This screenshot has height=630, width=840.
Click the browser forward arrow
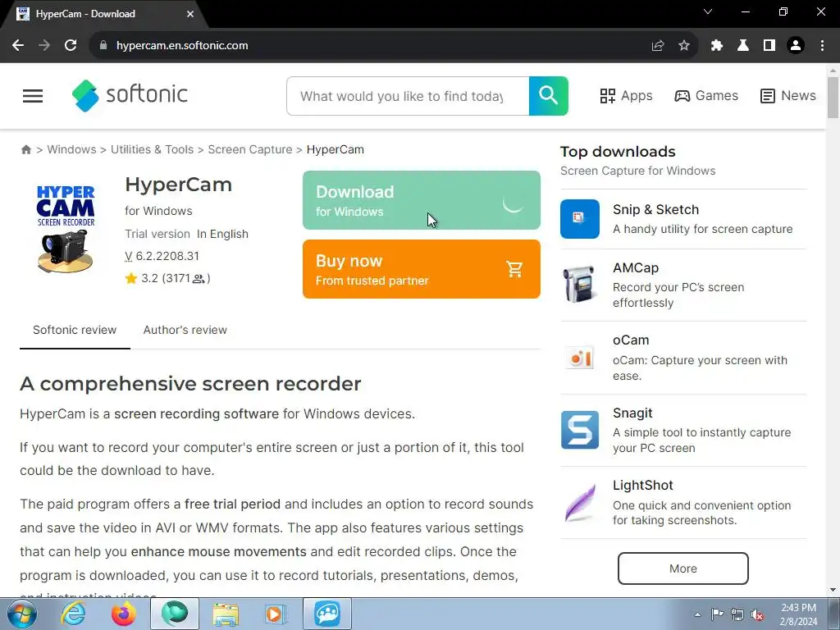(x=44, y=46)
